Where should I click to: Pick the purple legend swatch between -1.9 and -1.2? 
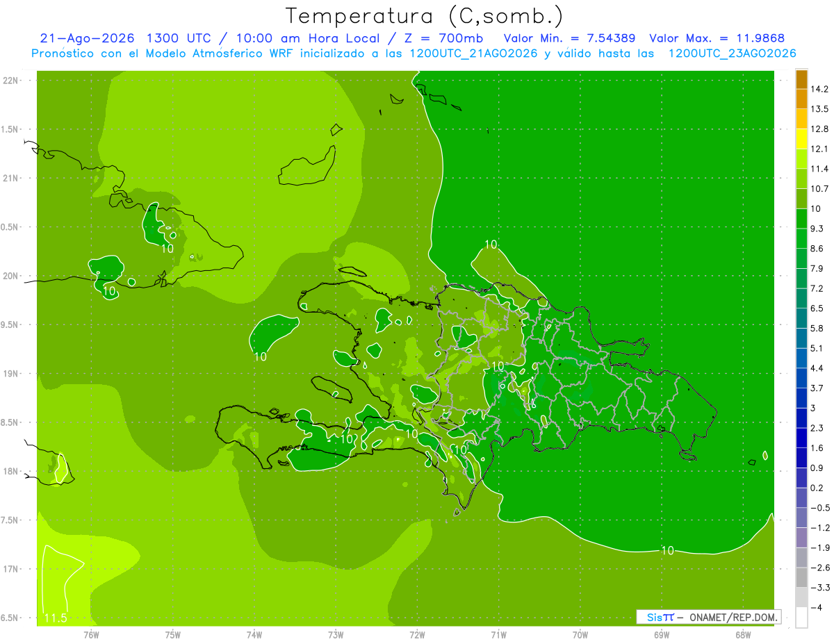[x=801, y=538]
